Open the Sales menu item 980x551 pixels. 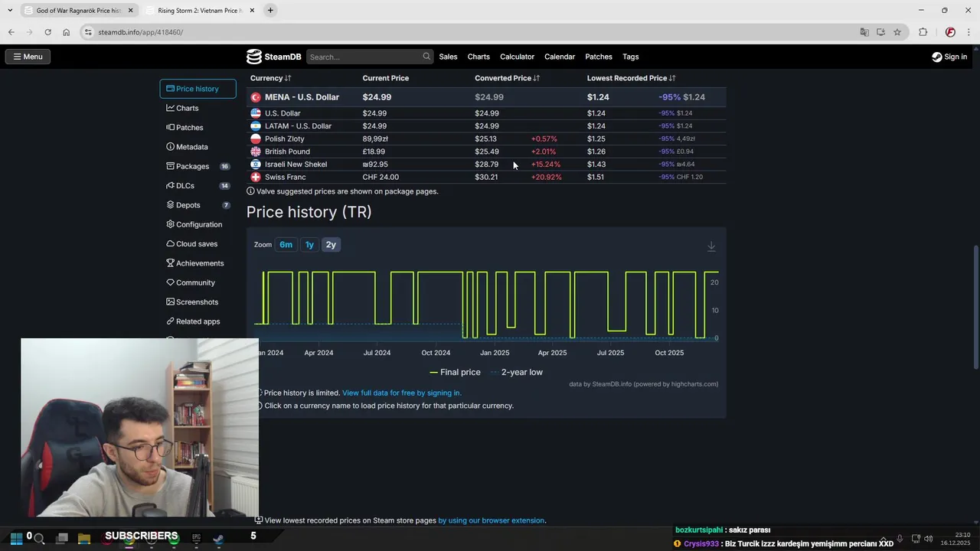click(x=448, y=57)
